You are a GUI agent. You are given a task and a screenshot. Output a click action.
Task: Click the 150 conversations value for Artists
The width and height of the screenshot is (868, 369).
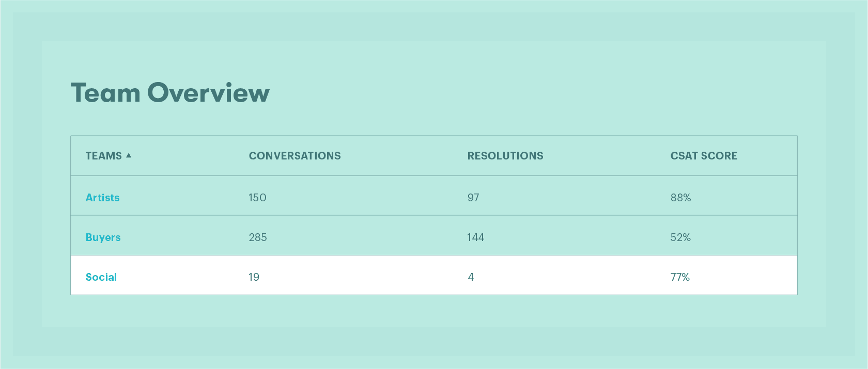[257, 197]
